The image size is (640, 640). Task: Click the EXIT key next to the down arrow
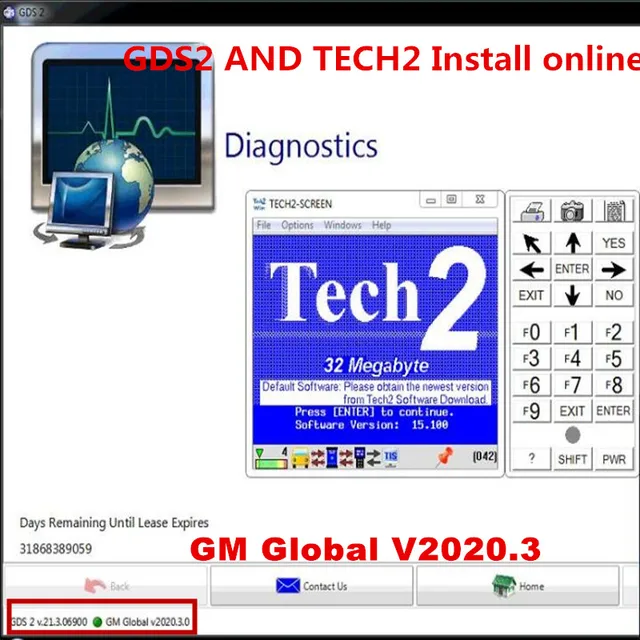[532, 295]
